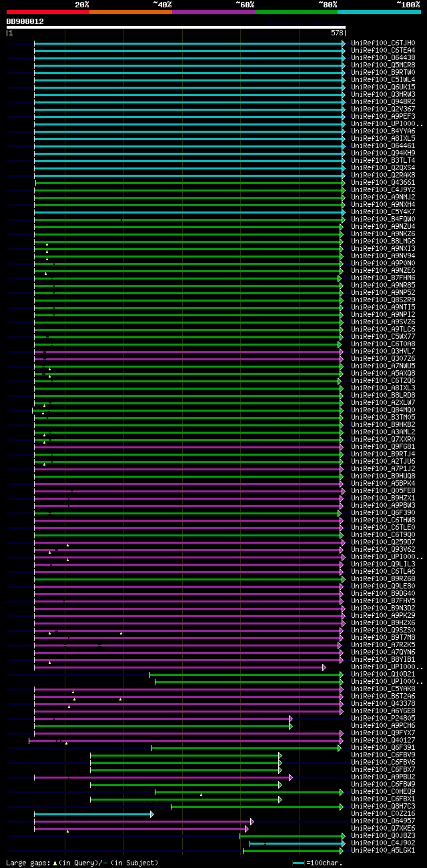This screenshot has width=427, height=868.
Task: Select the UniRef100_Q40127 label
Action: [x=383, y=740]
